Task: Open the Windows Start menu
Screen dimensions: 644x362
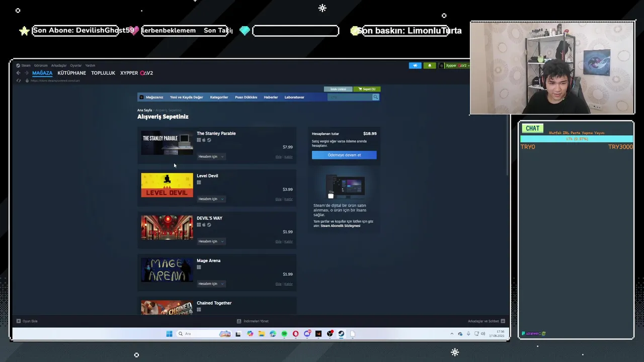Action: (169, 333)
